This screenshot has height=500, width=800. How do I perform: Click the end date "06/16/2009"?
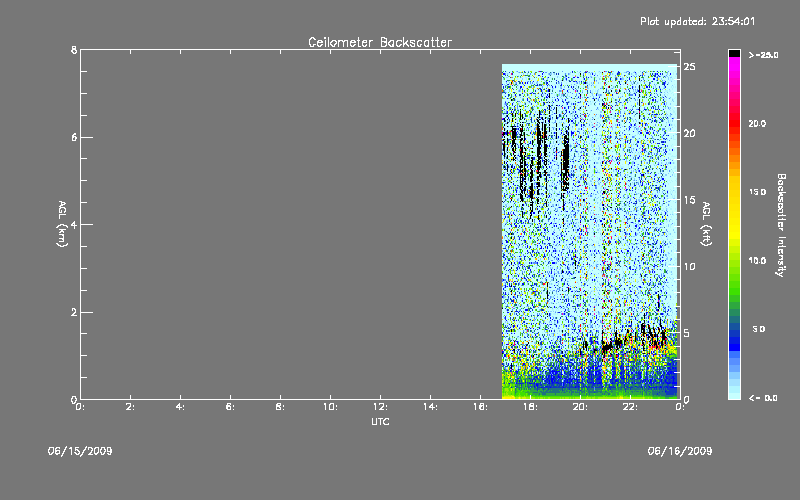[x=680, y=451]
